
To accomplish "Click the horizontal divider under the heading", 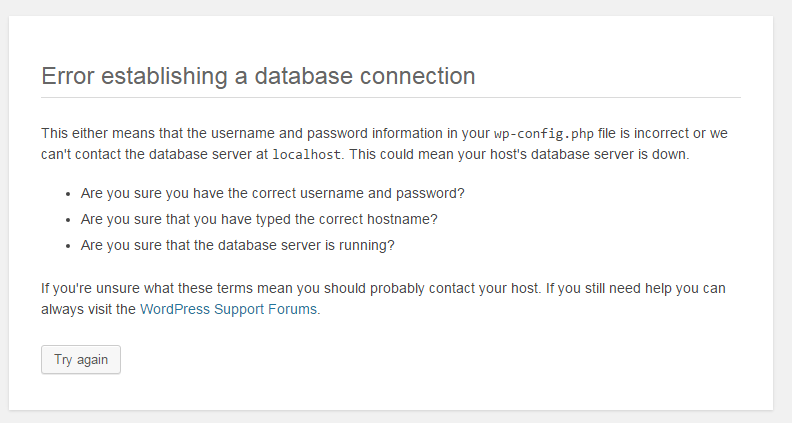I will click(x=391, y=97).
